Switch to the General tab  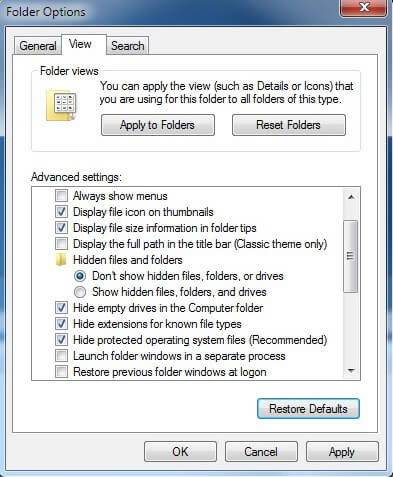tap(38, 46)
